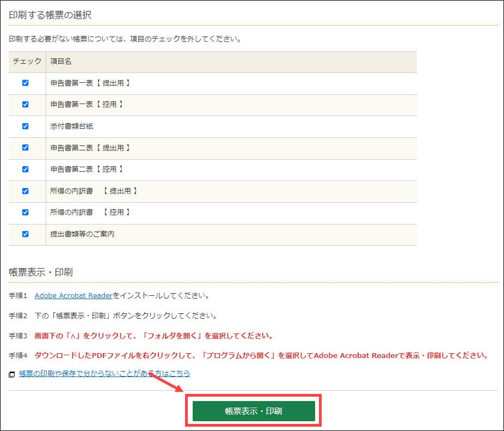Image resolution: width=504 pixels, height=431 pixels.
Task: Toggle 所得の内訳書【控用】 checkbox
Action: (x=25, y=212)
